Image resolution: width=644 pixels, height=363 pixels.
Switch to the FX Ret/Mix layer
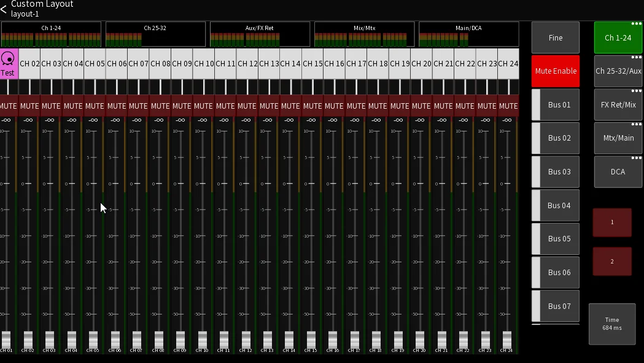[618, 105]
